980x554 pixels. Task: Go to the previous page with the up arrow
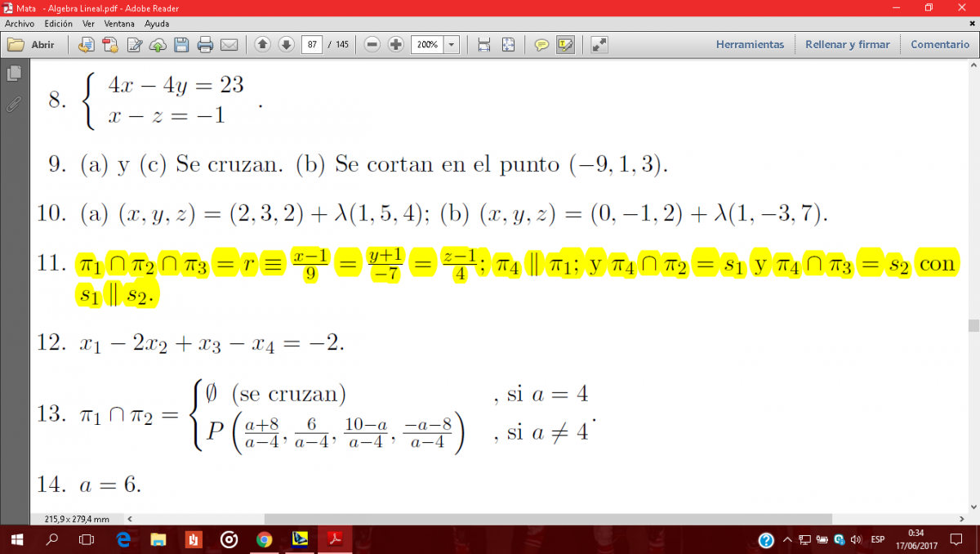coord(262,44)
